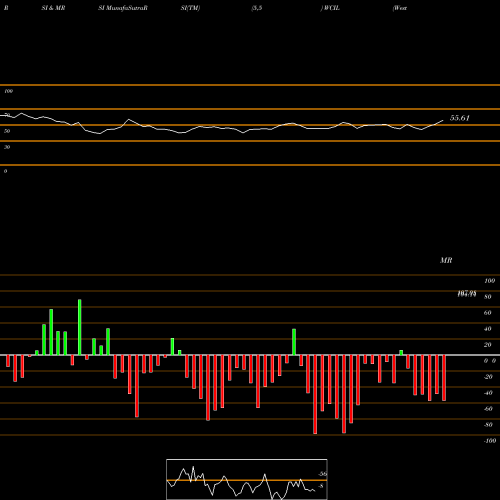This screenshot has width=500, height=500.
Task: Click the RSI axis label 100
Action: tap(9, 91)
